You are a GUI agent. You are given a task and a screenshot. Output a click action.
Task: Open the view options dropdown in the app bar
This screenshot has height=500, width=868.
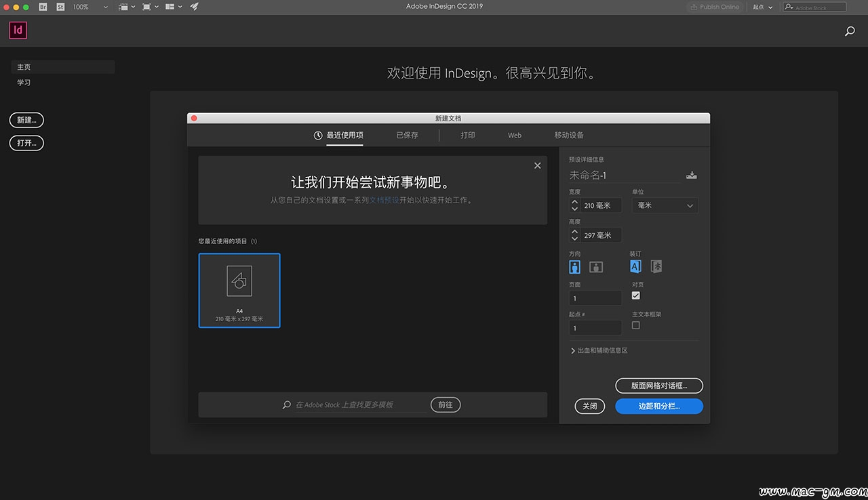[127, 6]
